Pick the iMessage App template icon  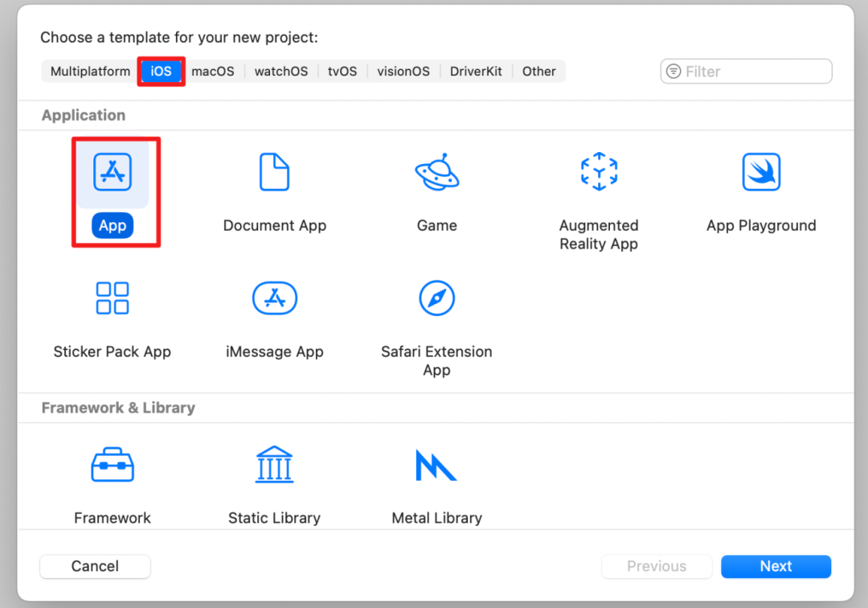(x=275, y=298)
